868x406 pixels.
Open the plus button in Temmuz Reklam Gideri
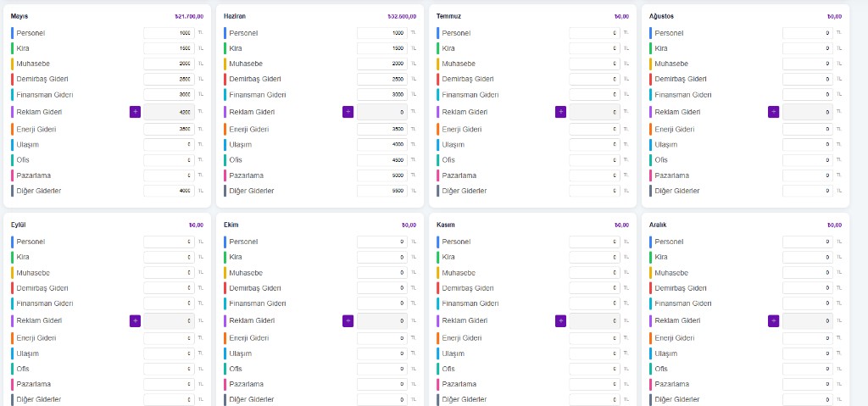click(560, 112)
